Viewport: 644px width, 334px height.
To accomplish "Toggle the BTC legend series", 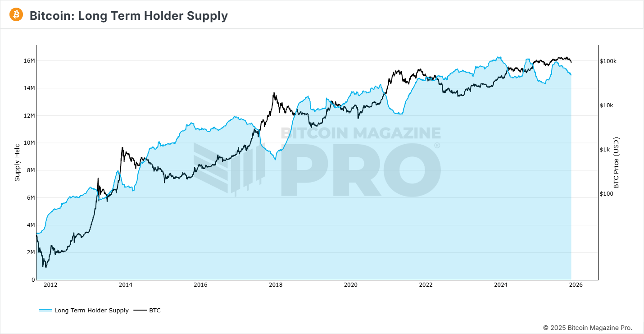I will pyautogui.click(x=155, y=310).
